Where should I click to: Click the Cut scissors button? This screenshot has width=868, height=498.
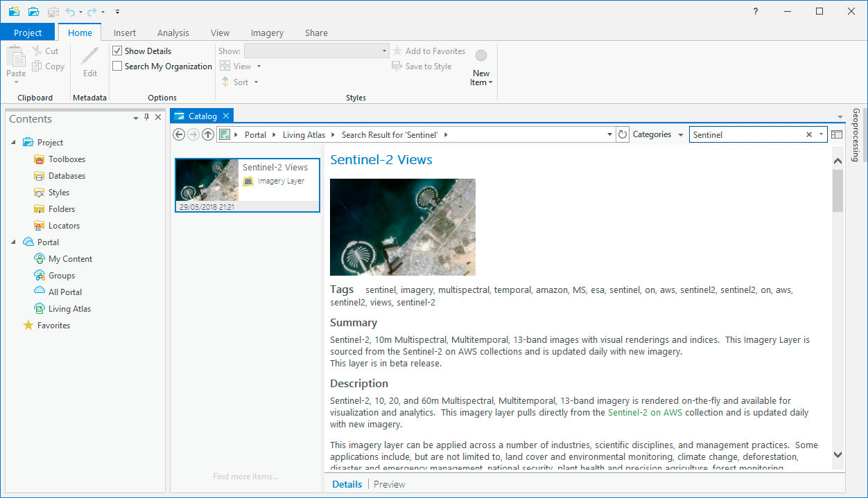click(45, 51)
